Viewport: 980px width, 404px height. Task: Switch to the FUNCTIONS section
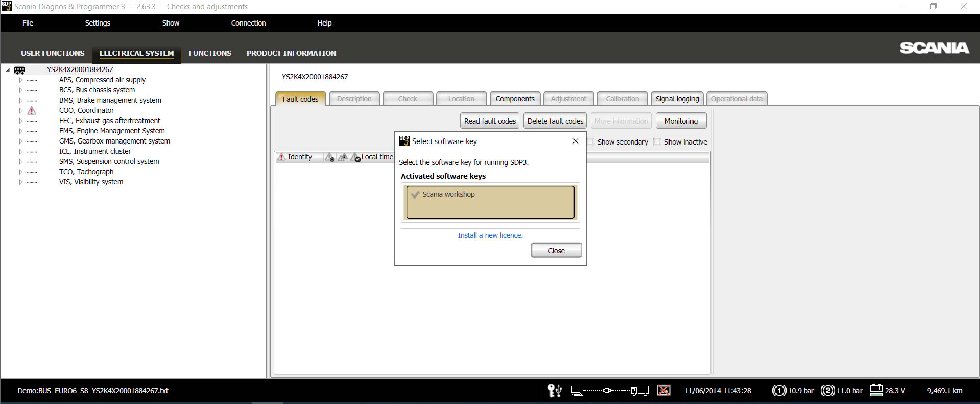(x=210, y=53)
